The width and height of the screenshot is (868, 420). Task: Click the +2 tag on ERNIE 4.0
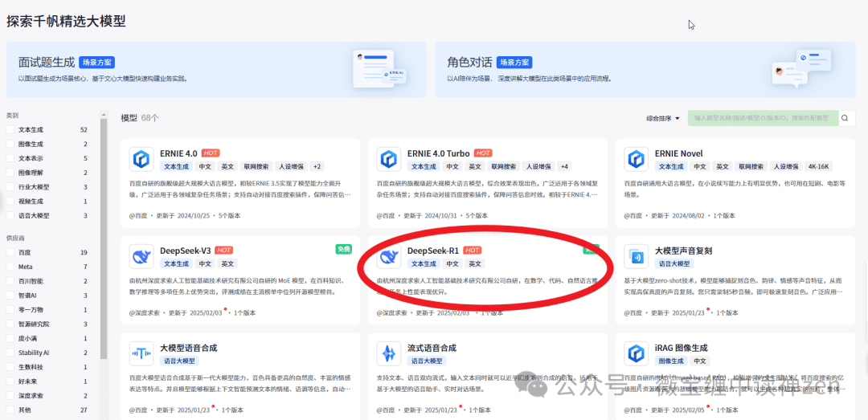click(317, 166)
